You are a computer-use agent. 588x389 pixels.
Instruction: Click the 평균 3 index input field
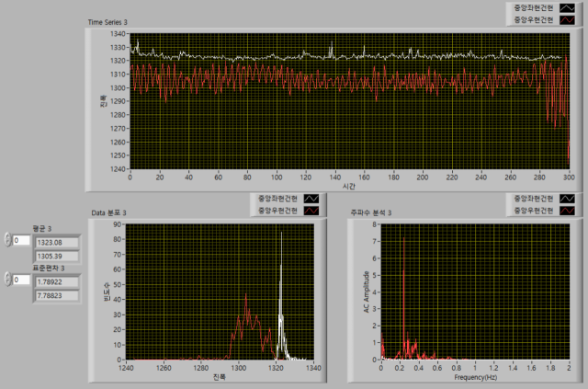click(x=21, y=240)
